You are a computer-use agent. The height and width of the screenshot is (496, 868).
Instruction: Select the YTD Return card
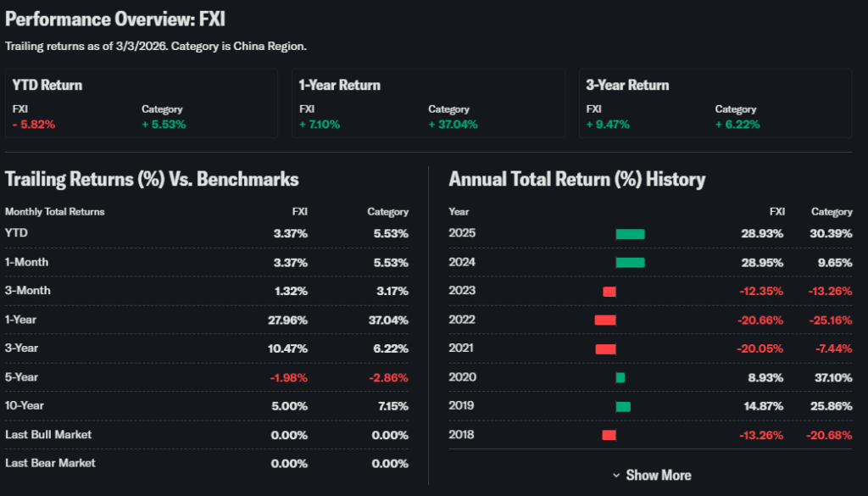[142, 103]
